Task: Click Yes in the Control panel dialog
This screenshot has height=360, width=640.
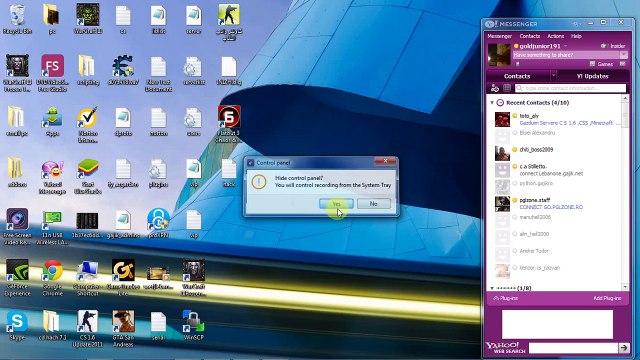Action: [x=336, y=203]
